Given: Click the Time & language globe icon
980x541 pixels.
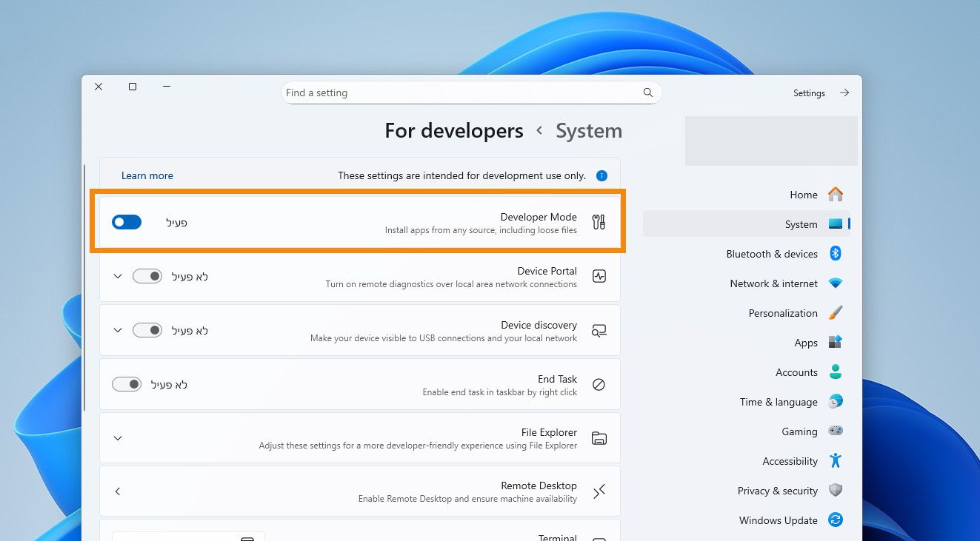Looking at the screenshot, I should tap(836, 402).
